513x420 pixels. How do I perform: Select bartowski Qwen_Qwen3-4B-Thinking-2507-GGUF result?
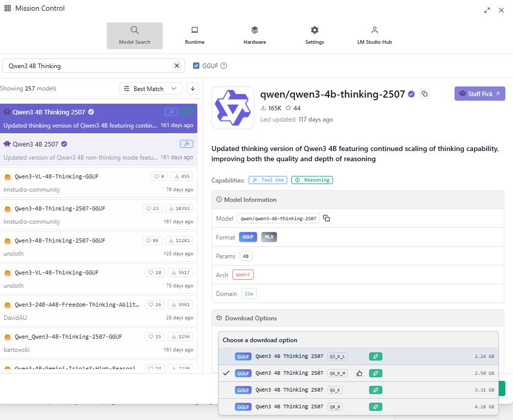[99, 343]
